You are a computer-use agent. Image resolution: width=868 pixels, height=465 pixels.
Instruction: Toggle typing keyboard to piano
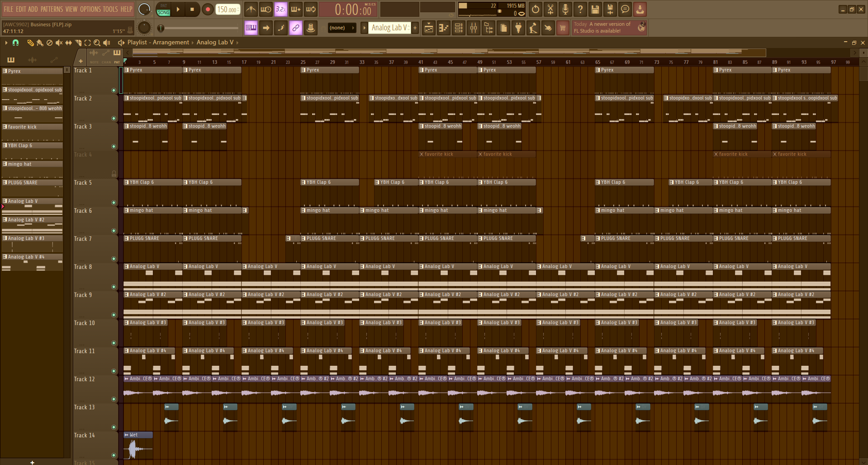tap(251, 28)
